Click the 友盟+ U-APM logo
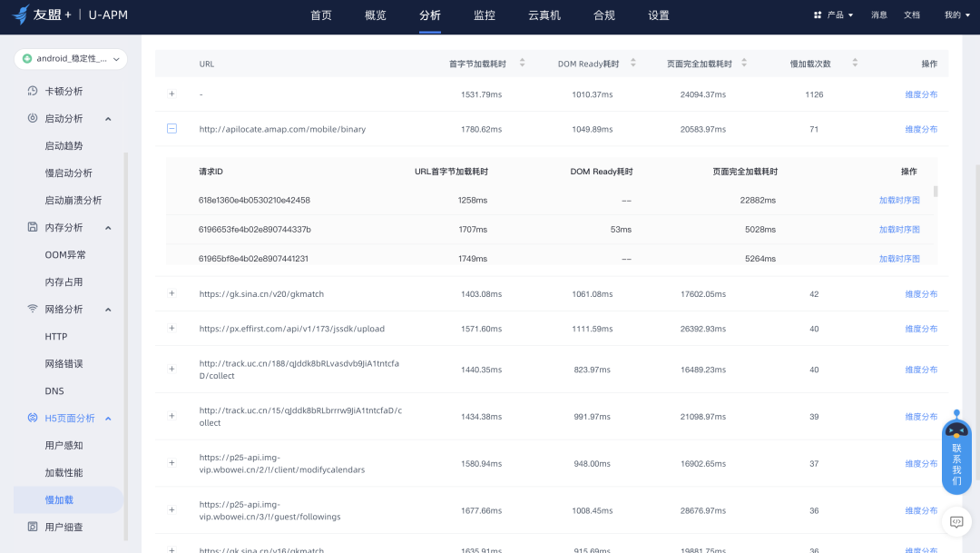The image size is (980, 553). [70, 15]
